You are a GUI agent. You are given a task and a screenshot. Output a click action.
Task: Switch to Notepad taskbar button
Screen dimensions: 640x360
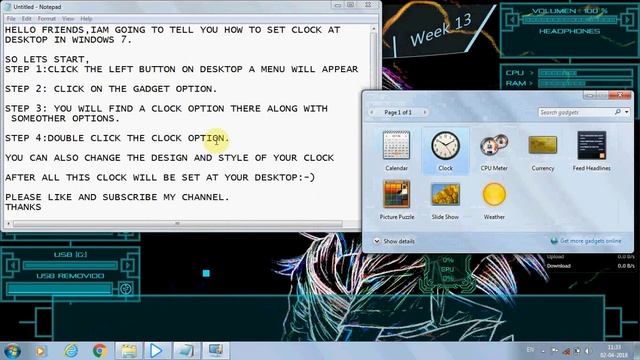[186, 351]
